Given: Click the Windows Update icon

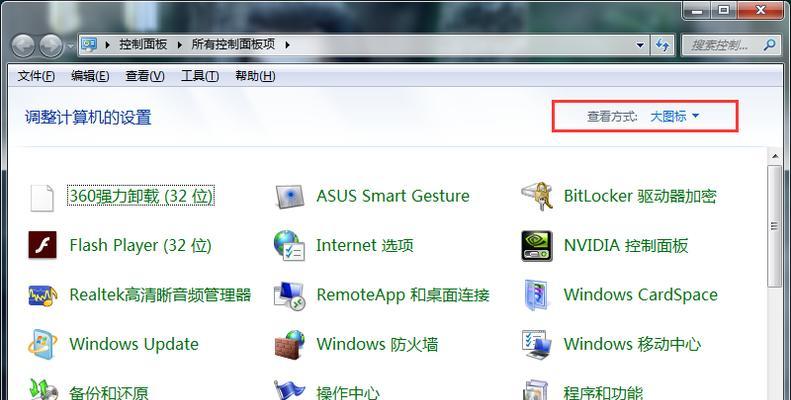Looking at the screenshot, I should pyautogui.click(x=42, y=344).
